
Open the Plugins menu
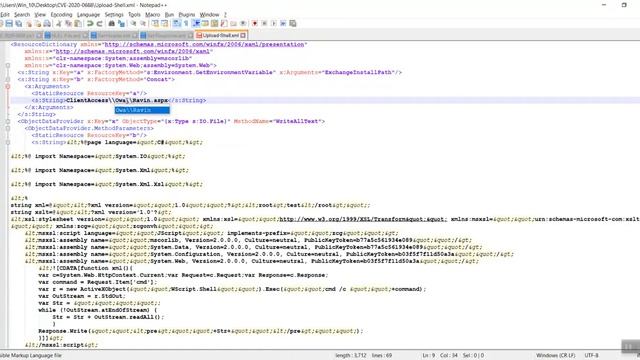[187, 15]
